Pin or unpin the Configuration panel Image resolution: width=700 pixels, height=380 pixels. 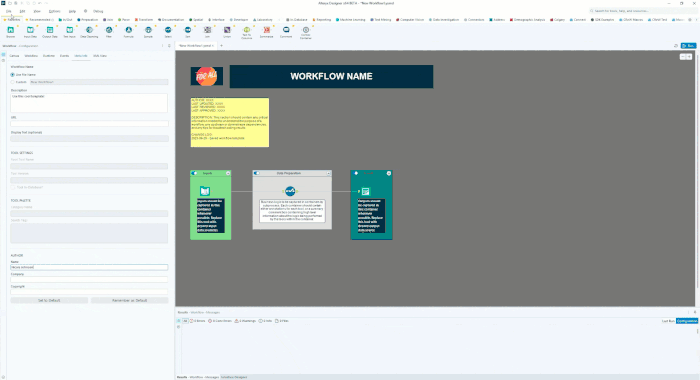(169, 46)
